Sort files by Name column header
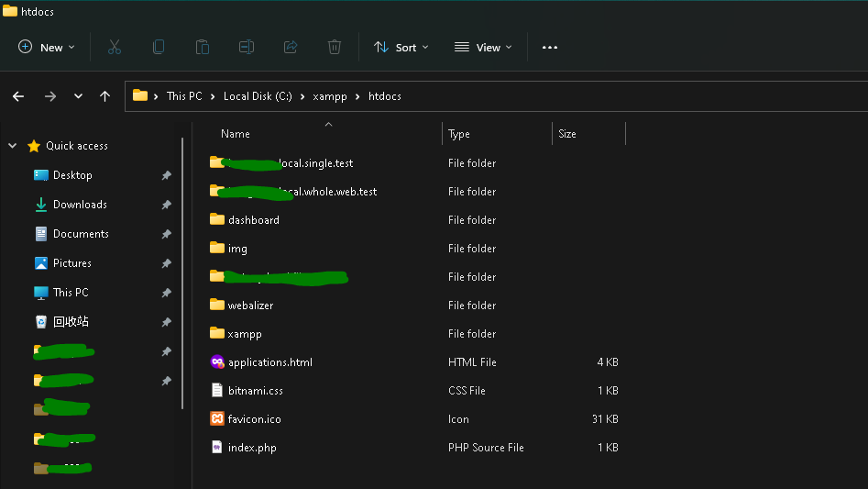The image size is (868, 489). (236, 134)
